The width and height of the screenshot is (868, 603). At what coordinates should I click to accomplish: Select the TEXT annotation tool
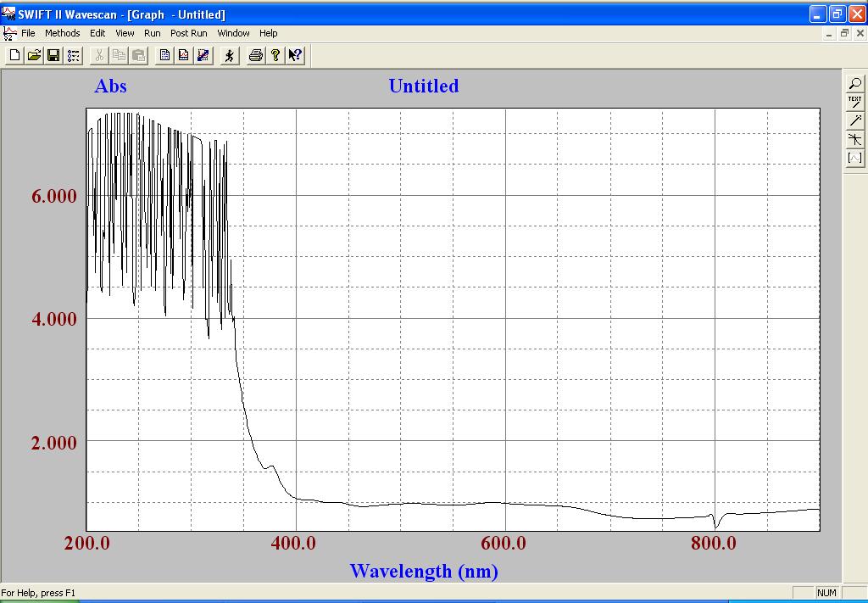point(855,102)
